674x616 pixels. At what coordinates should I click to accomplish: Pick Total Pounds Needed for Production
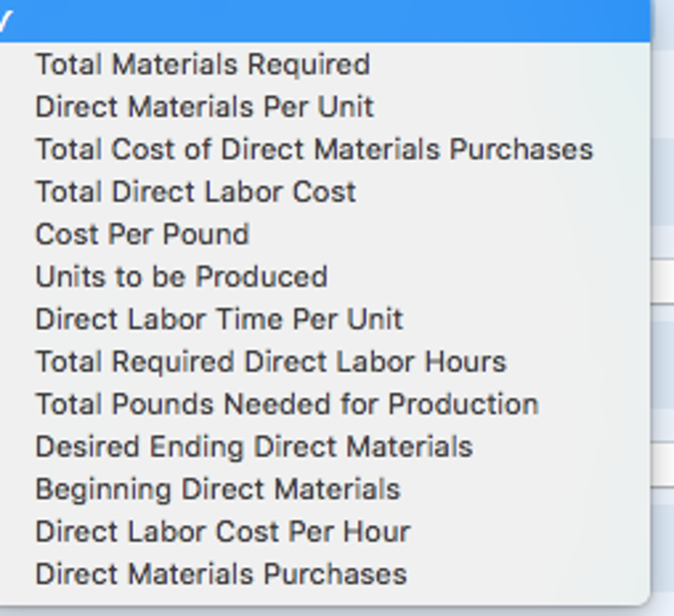pyautogui.click(x=287, y=404)
